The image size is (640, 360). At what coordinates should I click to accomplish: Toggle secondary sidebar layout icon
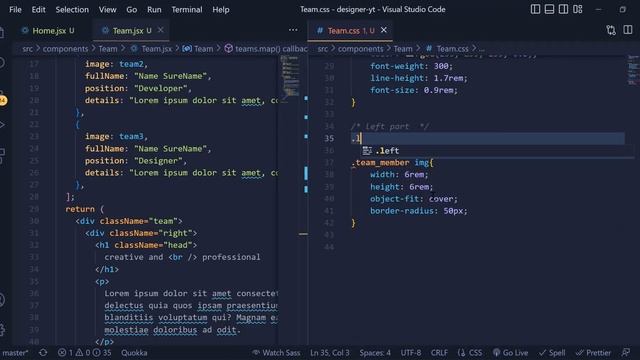(x=563, y=9)
